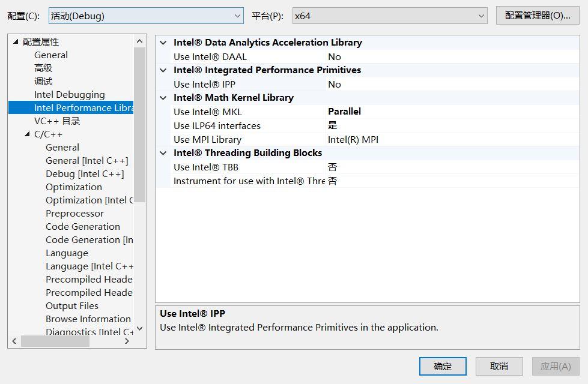Viewport: 588px width, 384px height.
Task: Select Optimization under C/C++
Action: (x=74, y=187)
